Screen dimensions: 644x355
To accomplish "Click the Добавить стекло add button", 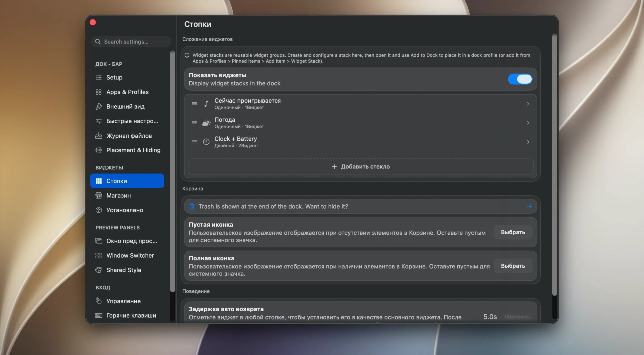I will coord(361,166).
